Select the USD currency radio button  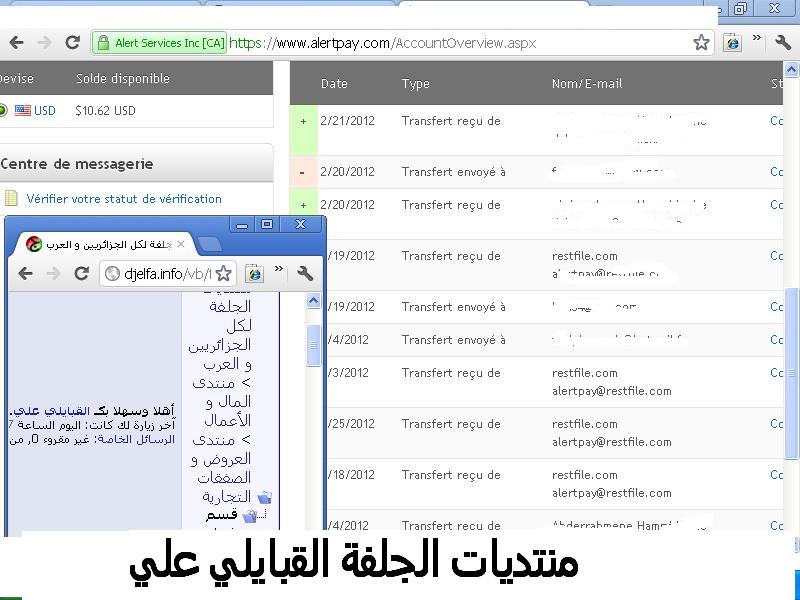3,111
